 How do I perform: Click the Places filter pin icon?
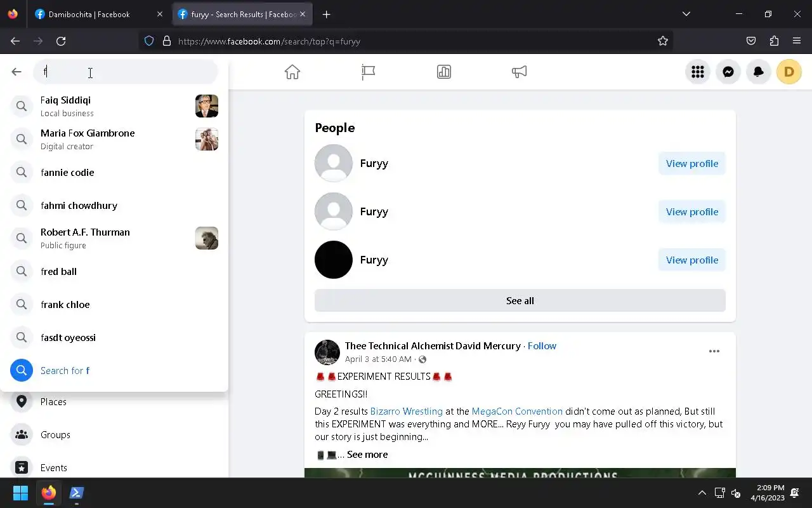tap(22, 401)
